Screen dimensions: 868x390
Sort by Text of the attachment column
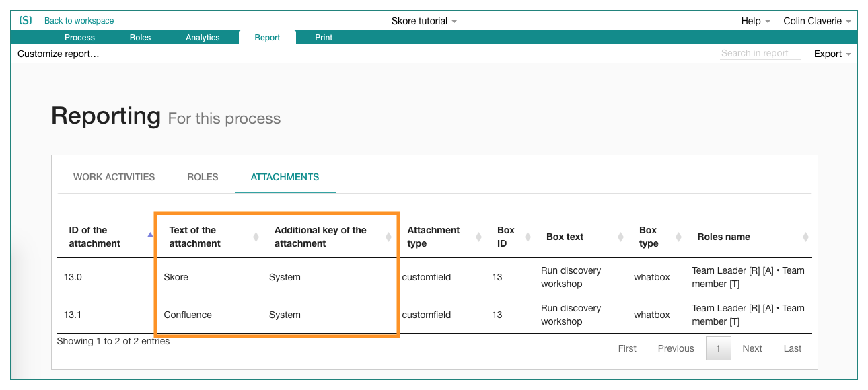210,237
